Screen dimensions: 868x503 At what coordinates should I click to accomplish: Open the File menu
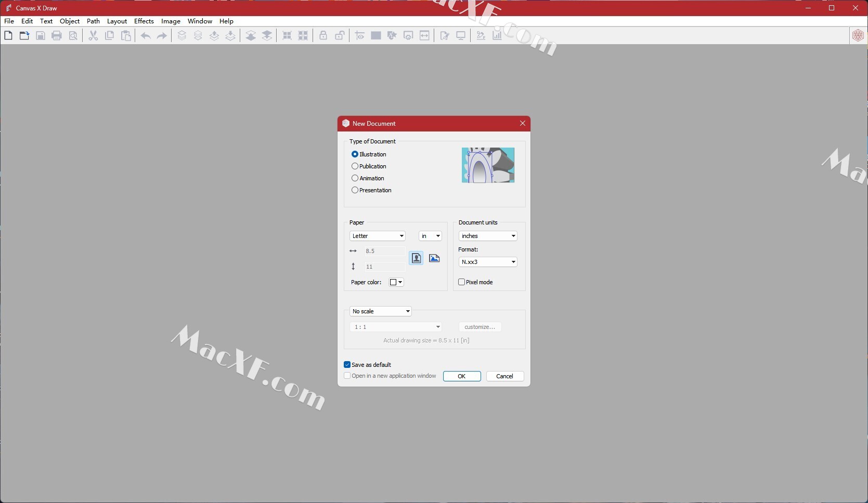tap(9, 21)
